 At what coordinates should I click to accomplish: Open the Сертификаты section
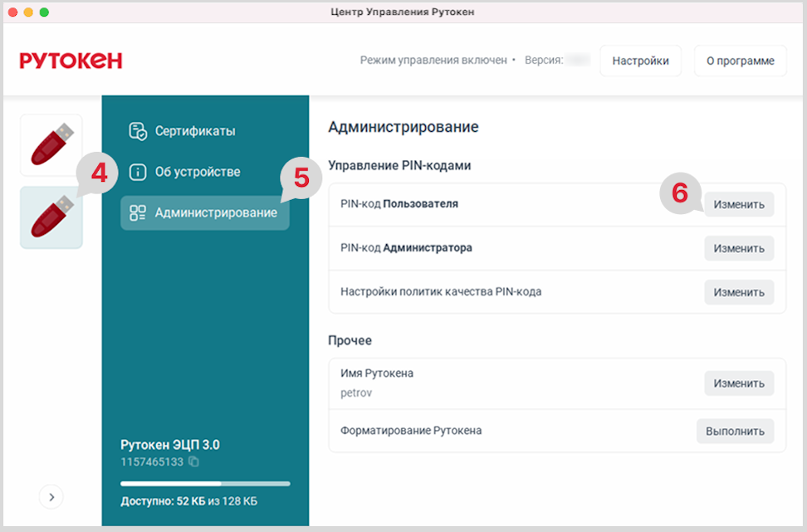[x=194, y=131]
